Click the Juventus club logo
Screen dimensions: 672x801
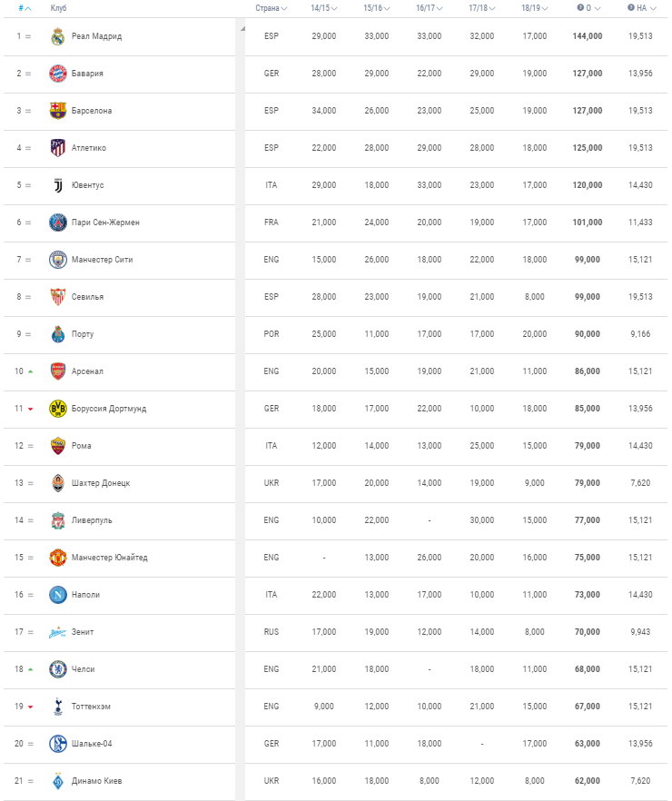[x=58, y=185]
